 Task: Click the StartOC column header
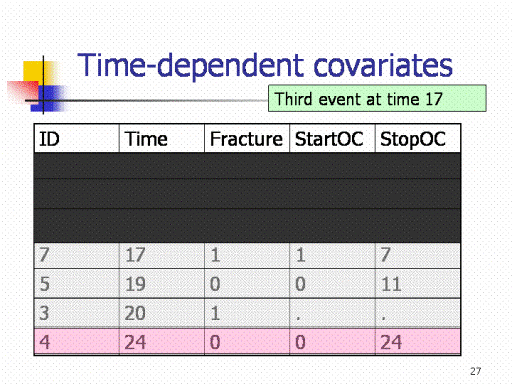click(332, 138)
